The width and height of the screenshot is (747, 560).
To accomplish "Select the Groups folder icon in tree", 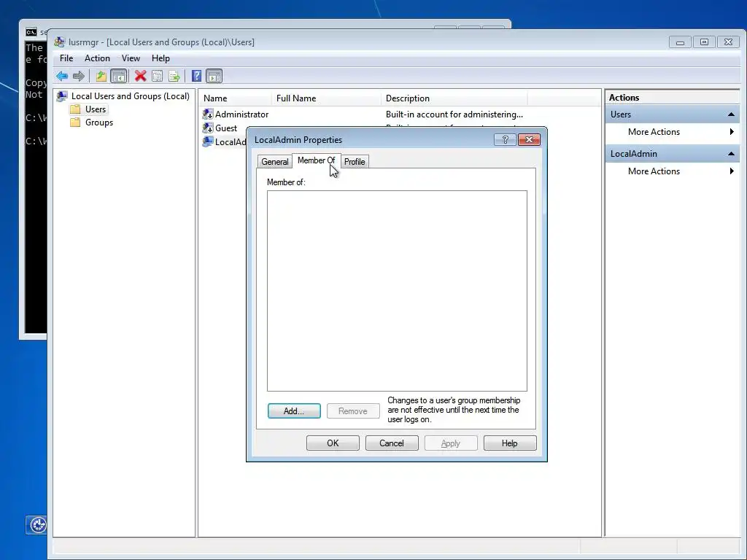I will 75,122.
